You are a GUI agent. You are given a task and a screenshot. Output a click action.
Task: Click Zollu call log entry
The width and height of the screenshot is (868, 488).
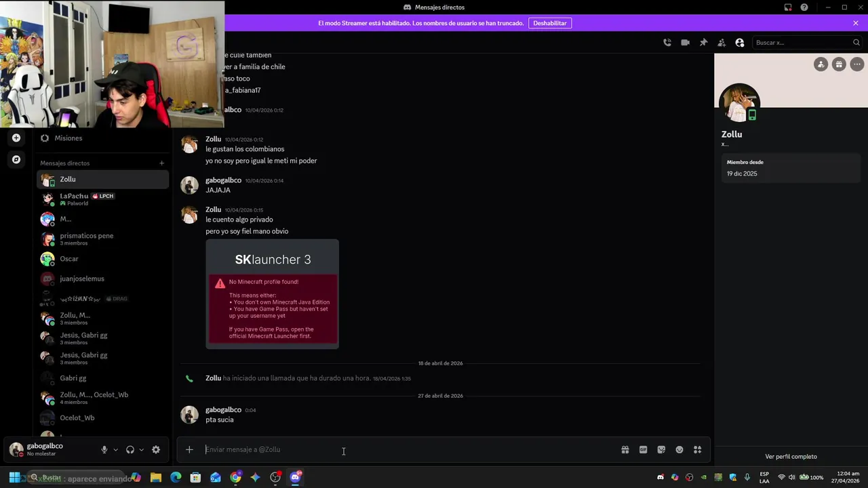point(308,378)
